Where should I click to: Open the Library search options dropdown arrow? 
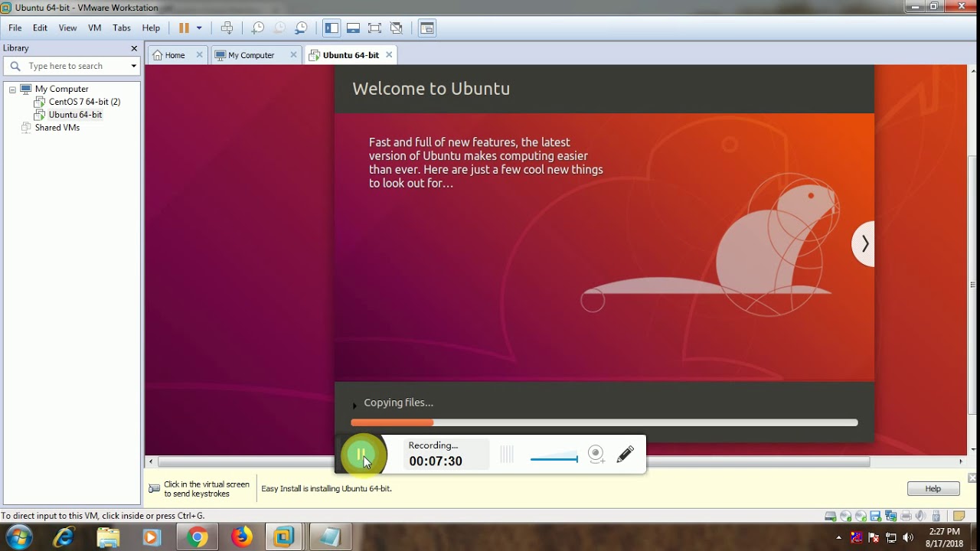pyautogui.click(x=133, y=66)
